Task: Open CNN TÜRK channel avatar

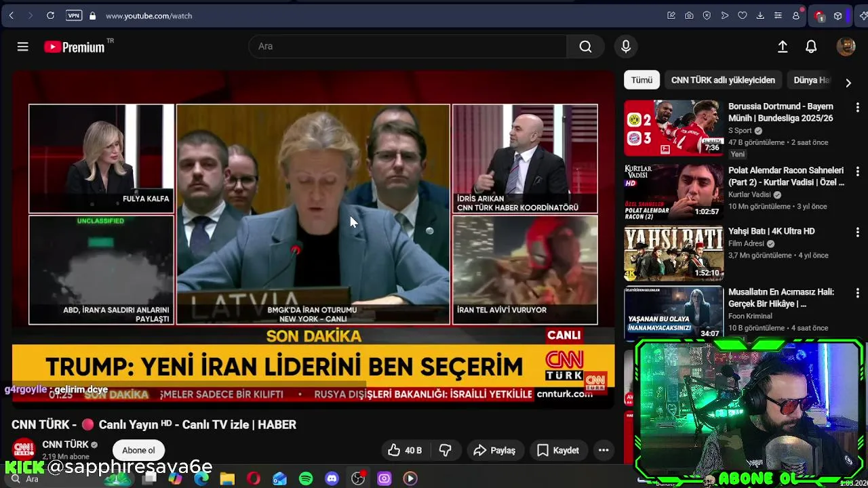Action: tap(24, 449)
